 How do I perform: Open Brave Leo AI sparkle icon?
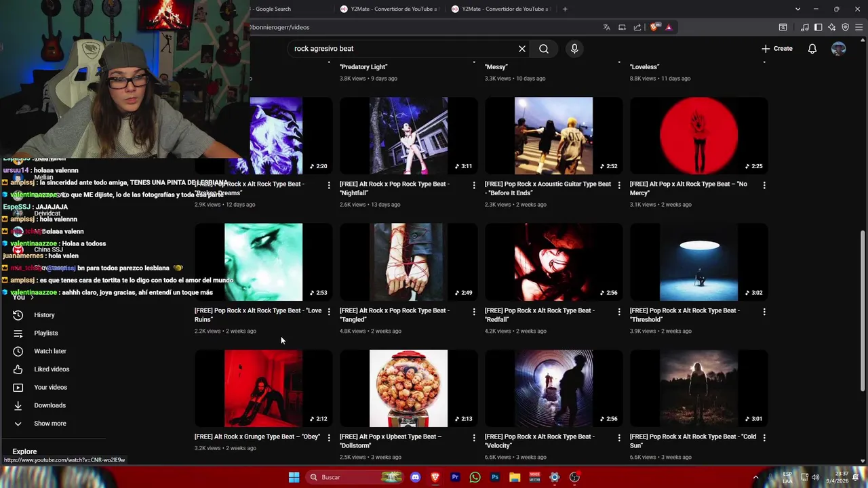tap(832, 27)
